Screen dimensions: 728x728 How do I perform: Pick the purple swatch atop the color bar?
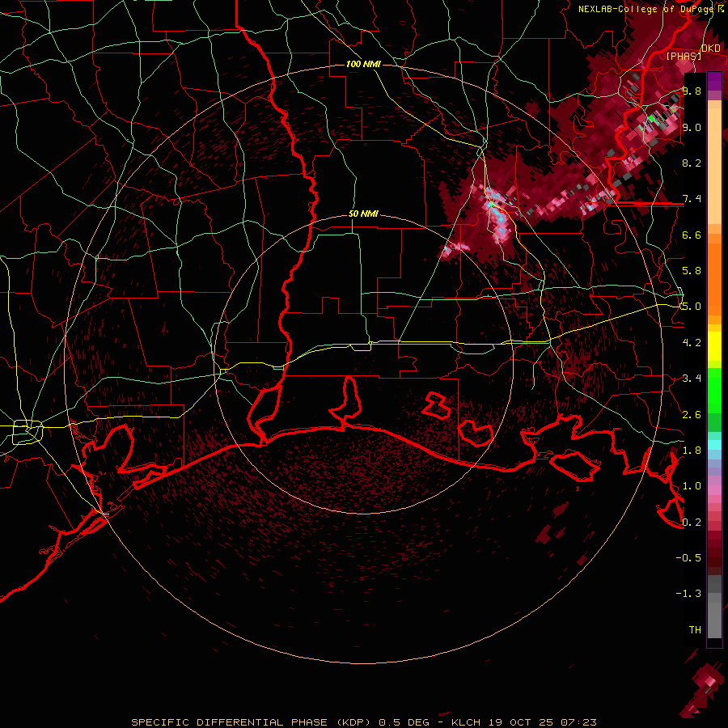click(714, 82)
